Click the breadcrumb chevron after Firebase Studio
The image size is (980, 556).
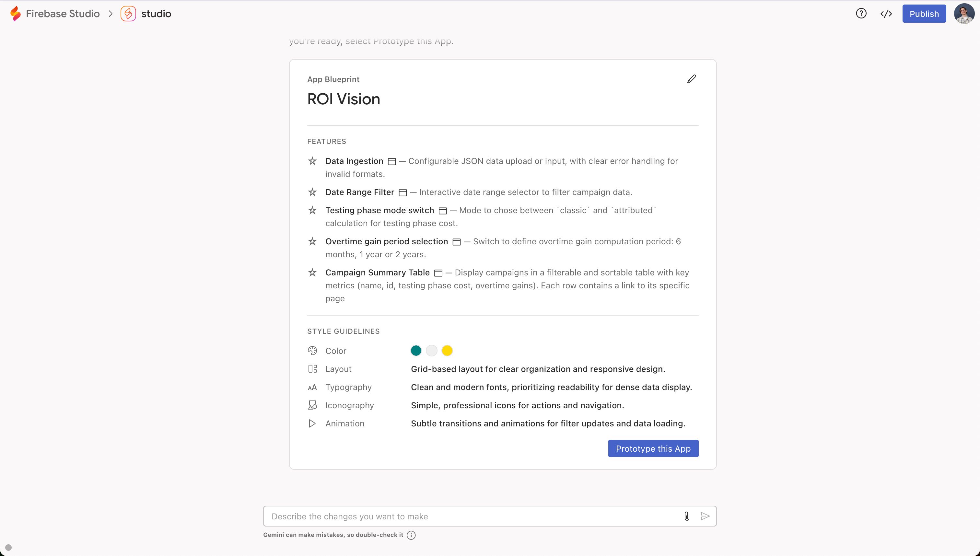[111, 13]
